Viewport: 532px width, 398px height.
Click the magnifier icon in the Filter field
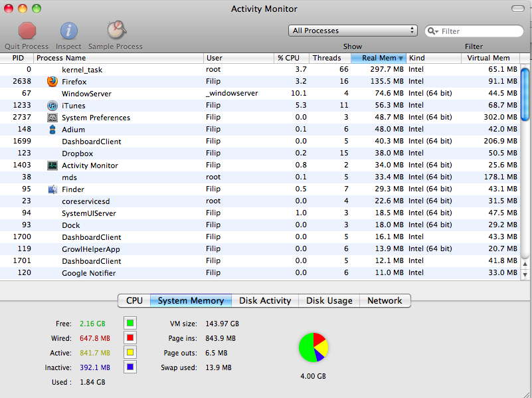(x=432, y=31)
